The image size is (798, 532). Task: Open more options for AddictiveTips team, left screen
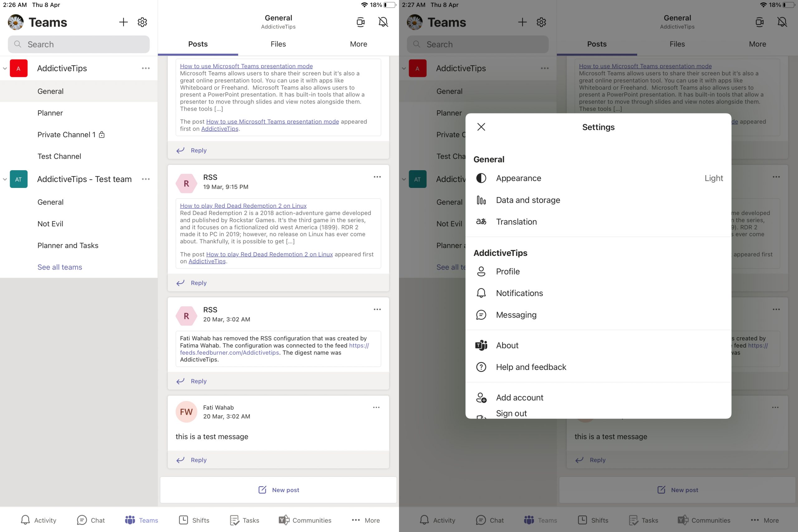coord(146,68)
